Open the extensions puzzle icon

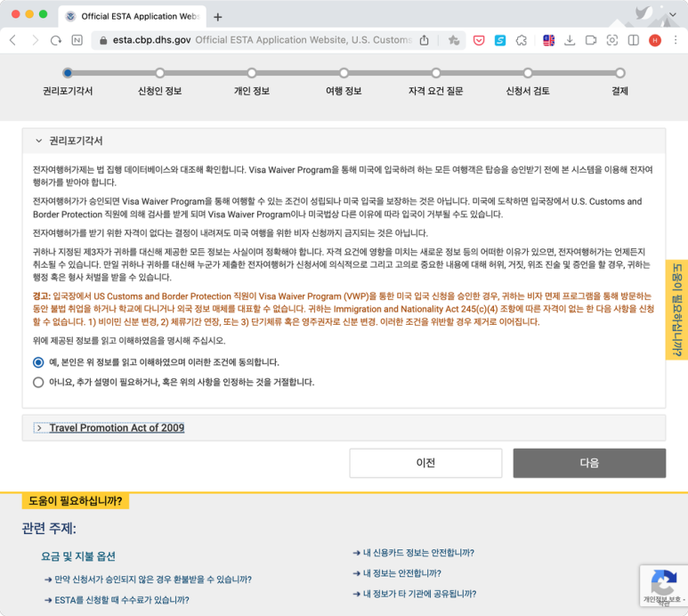point(522,40)
